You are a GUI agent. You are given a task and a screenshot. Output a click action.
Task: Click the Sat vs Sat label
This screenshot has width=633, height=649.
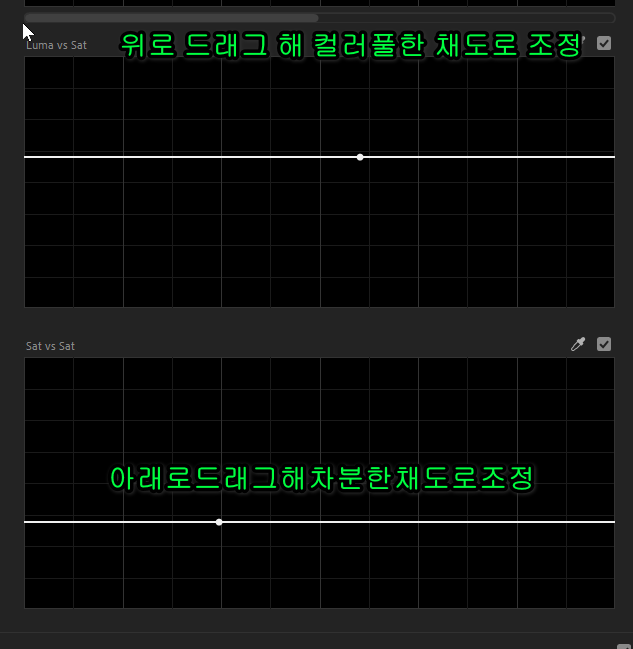point(50,346)
